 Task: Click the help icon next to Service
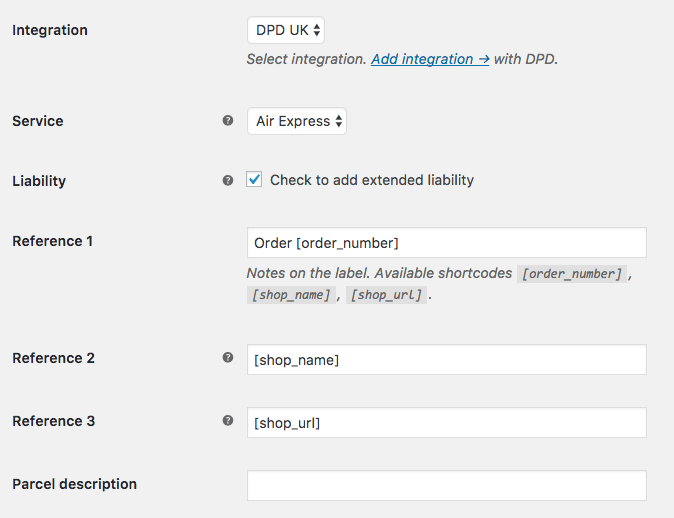tap(228, 121)
